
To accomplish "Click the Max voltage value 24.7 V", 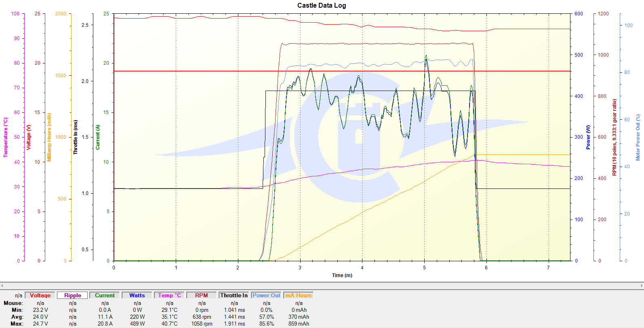I will click(40, 324).
